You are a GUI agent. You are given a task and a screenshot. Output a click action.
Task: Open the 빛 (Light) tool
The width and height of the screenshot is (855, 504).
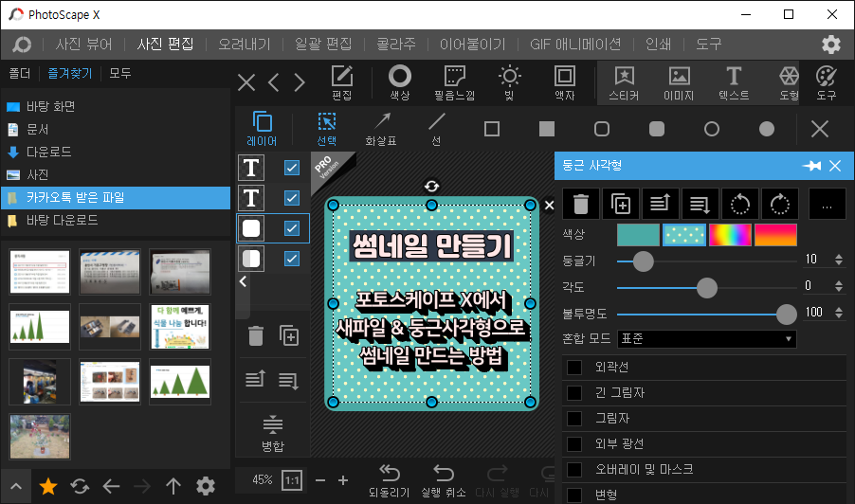point(509,82)
